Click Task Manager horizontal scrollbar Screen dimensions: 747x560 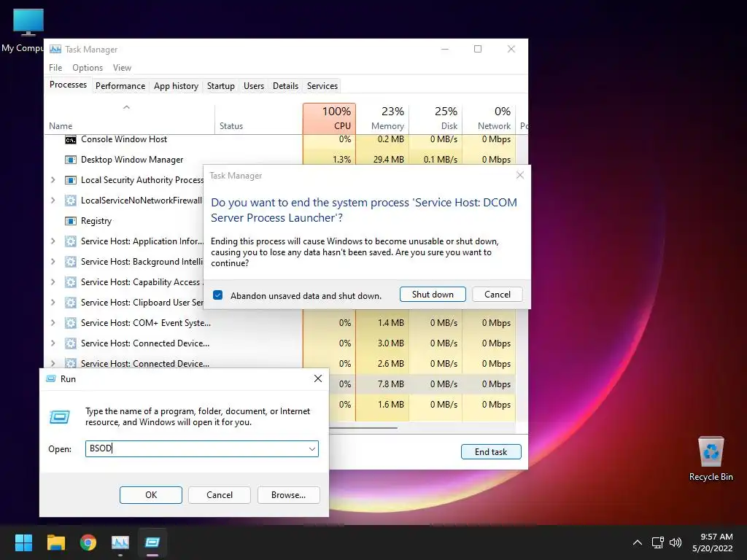pyautogui.click(x=363, y=428)
